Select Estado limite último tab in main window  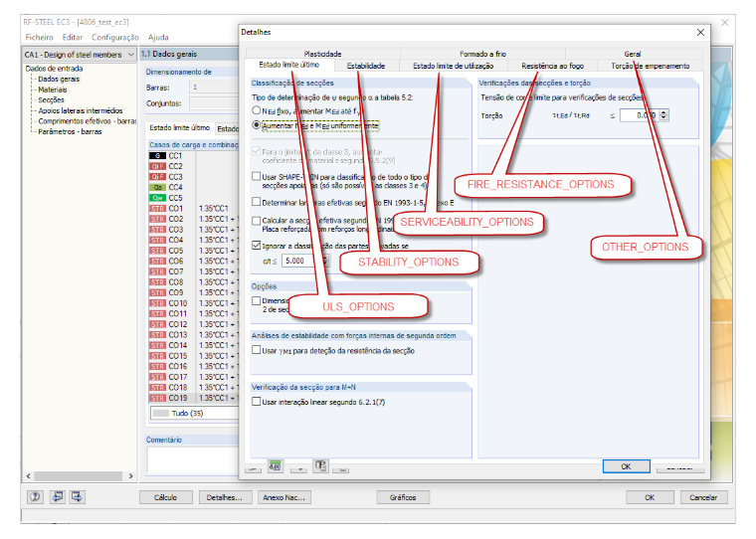pos(179,127)
